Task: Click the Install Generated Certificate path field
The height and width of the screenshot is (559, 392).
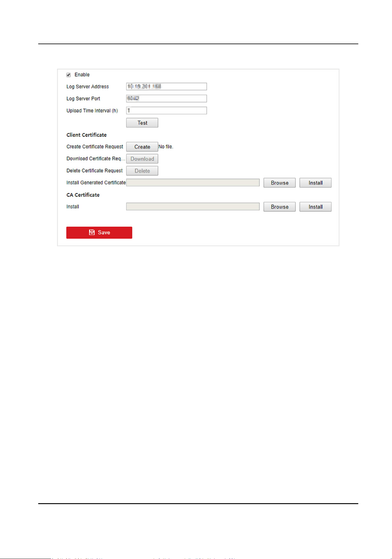Action: point(193,183)
